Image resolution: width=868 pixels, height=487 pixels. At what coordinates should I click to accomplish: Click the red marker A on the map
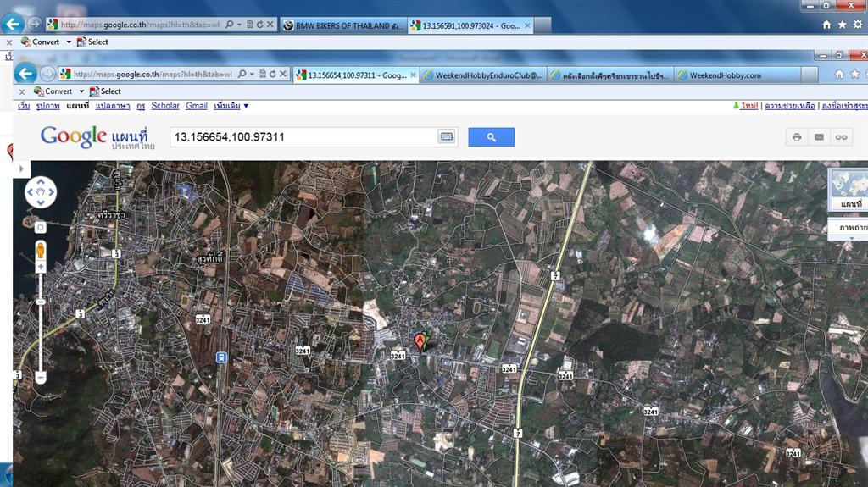point(419,341)
